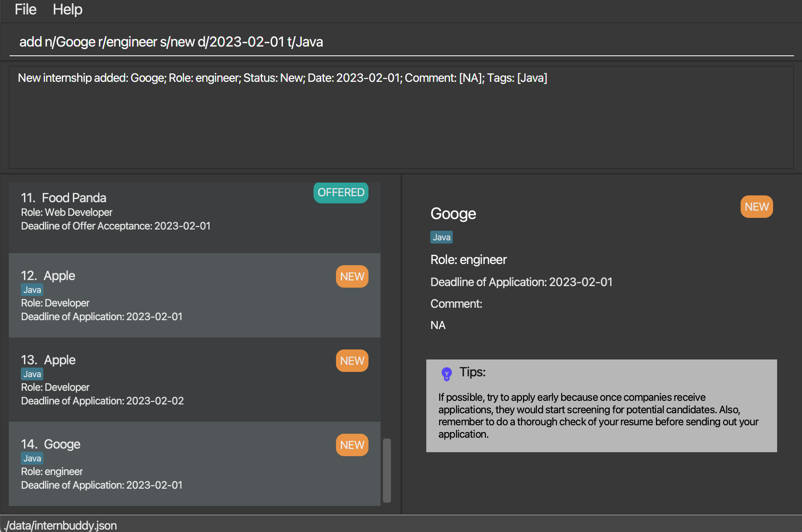Click the Java tag in Googe detail panel
Image resolution: width=802 pixels, height=532 pixels.
pyautogui.click(x=441, y=237)
